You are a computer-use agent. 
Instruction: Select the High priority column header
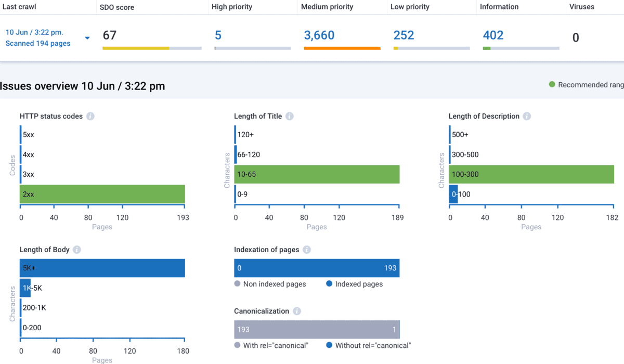[231, 7]
